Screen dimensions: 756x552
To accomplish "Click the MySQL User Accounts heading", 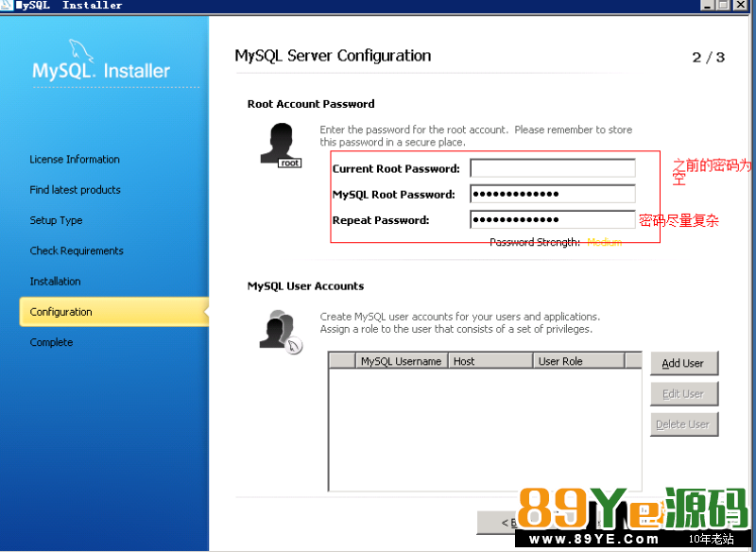I will [x=305, y=286].
